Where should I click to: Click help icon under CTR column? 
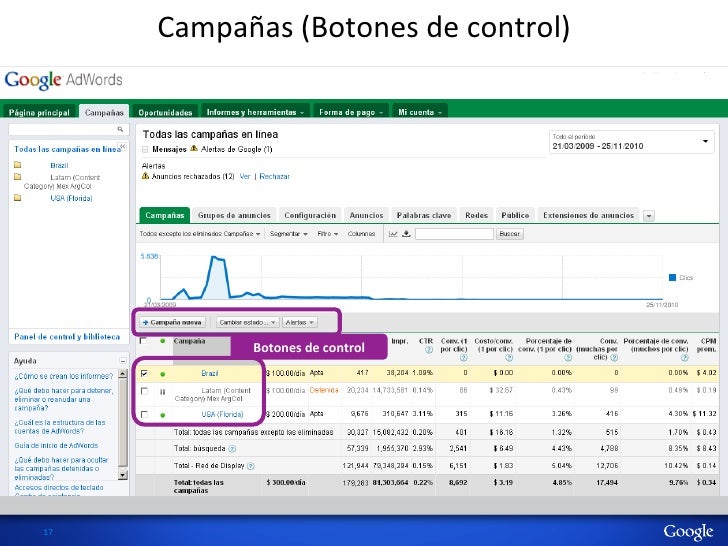click(x=429, y=350)
